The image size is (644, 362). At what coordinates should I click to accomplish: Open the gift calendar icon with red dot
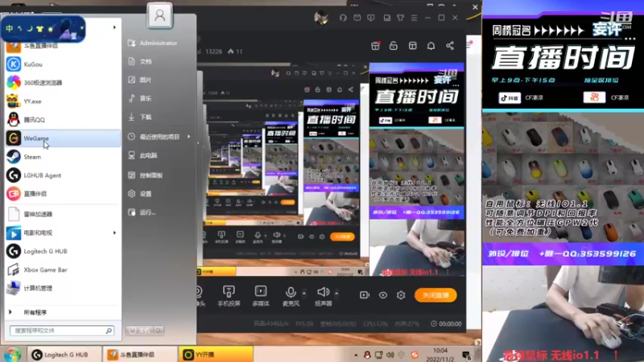click(375, 46)
